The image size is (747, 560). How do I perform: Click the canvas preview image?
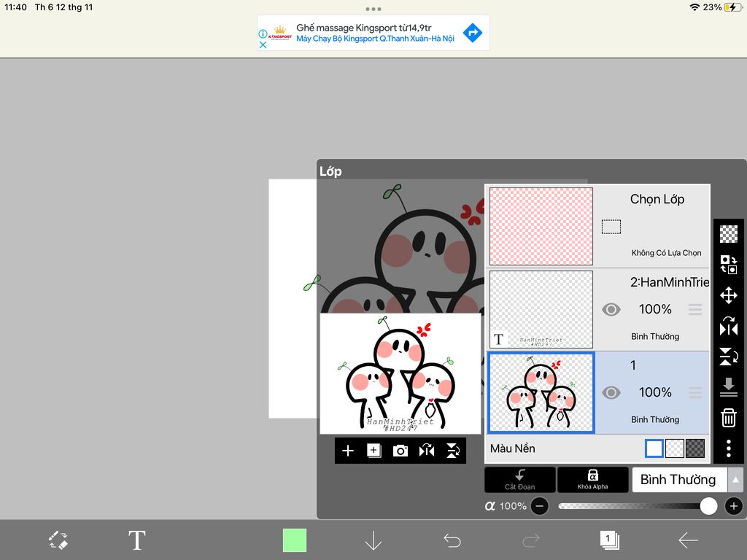coord(400,373)
